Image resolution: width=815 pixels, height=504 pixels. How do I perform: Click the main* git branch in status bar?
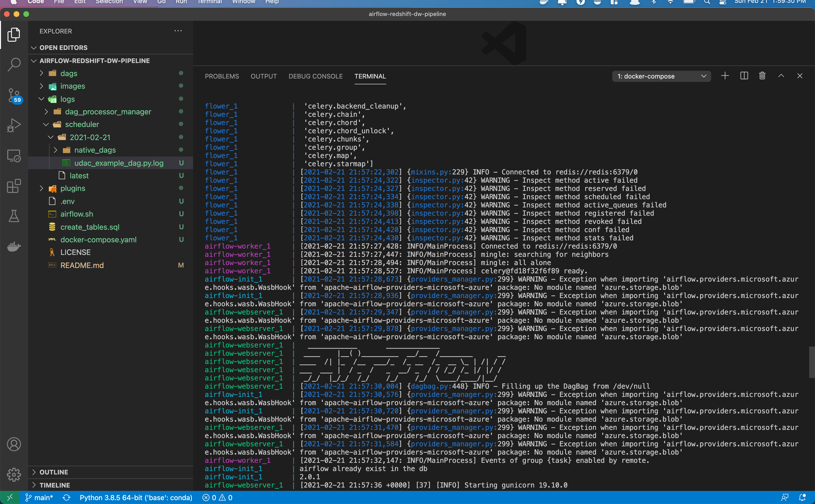pos(39,498)
